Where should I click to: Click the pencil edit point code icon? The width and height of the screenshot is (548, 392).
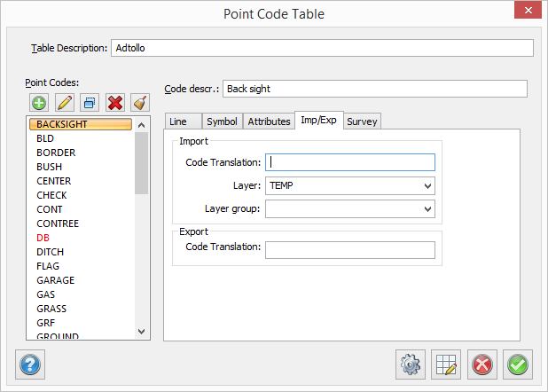point(64,102)
